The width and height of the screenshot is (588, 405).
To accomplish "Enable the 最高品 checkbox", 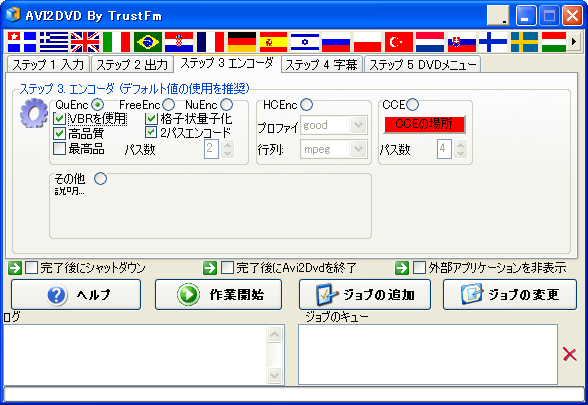I will [x=59, y=148].
